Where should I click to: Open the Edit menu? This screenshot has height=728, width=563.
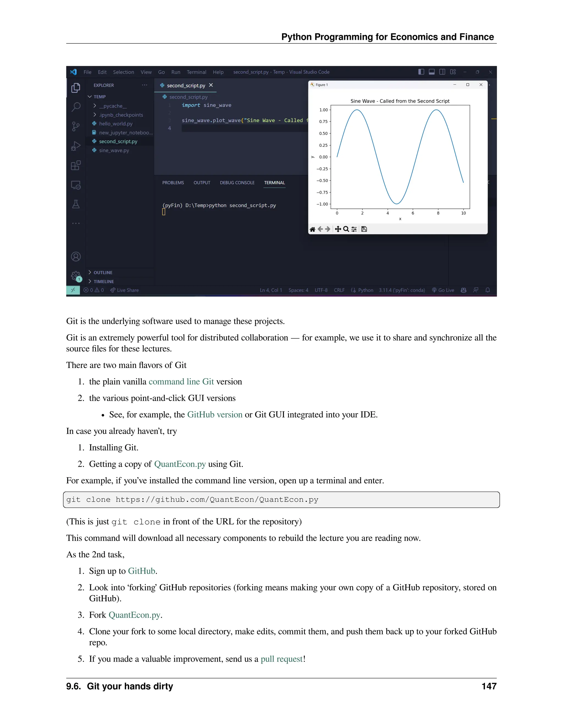pos(102,72)
